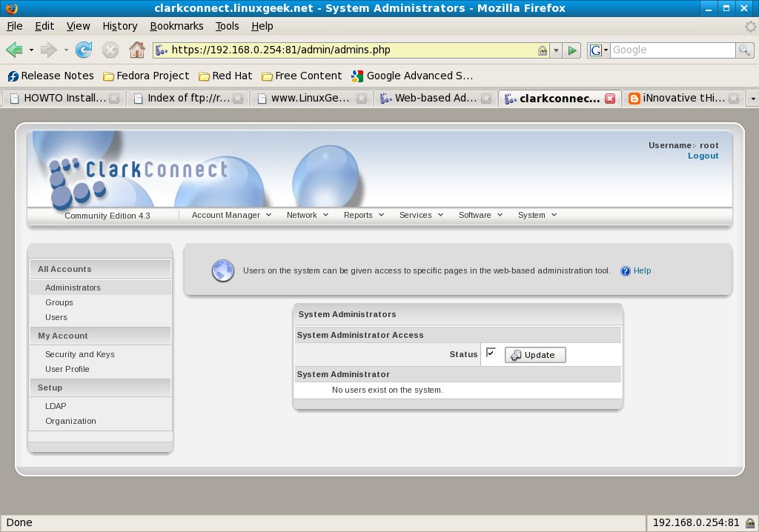Image resolution: width=759 pixels, height=532 pixels.
Task: Click the Stop loading icon
Action: click(110, 50)
